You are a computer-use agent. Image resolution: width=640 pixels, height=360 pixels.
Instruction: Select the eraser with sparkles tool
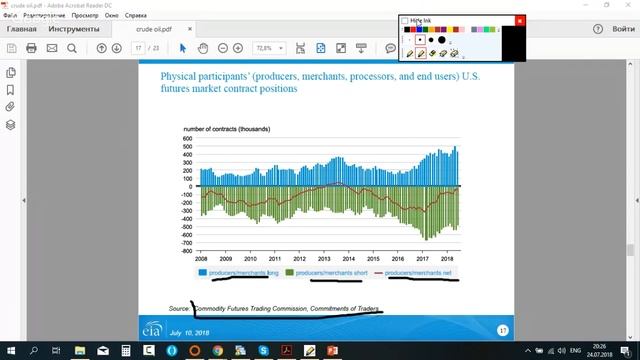pyautogui.click(x=454, y=53)
